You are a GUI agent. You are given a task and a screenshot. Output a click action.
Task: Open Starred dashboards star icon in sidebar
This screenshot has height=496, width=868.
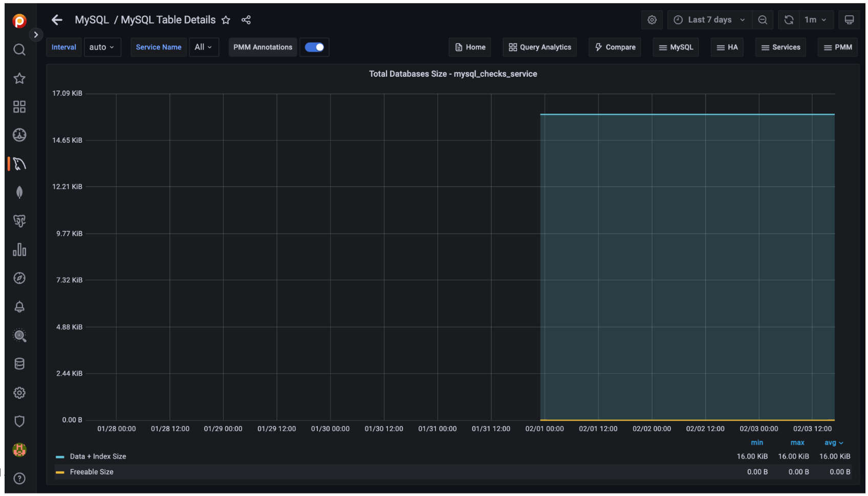click(x=19, y=78)
